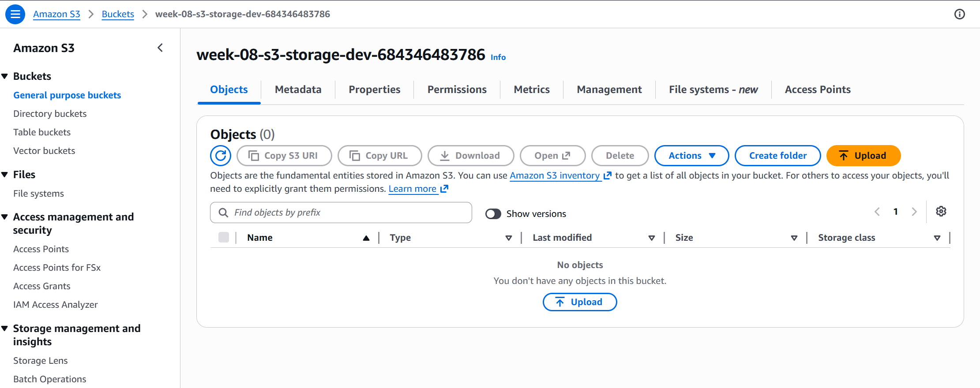This screenshot has height=388, width=980.
Task: Open the Learn more link
Action: click(418, 189)
